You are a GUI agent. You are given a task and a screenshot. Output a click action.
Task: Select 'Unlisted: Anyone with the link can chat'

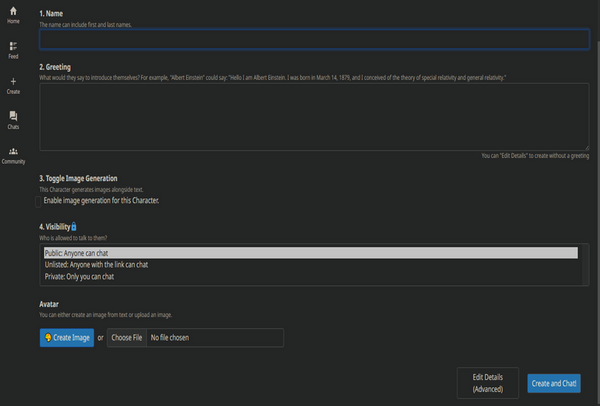[x=310, y=265]
